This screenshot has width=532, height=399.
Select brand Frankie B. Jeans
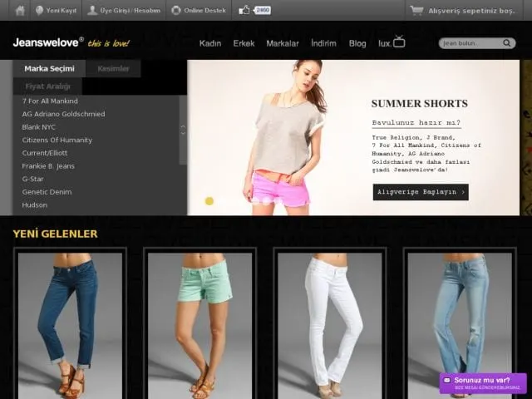click(x=48, y=166)
